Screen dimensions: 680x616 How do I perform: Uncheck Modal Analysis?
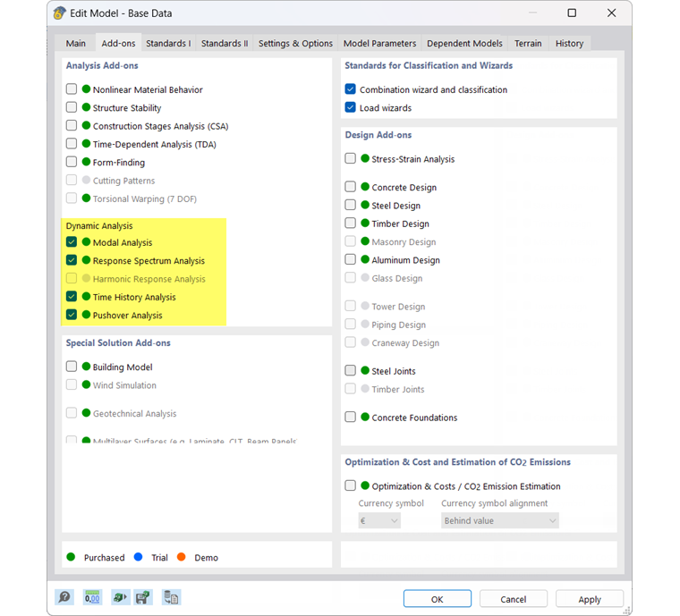[x=72, y=241]
